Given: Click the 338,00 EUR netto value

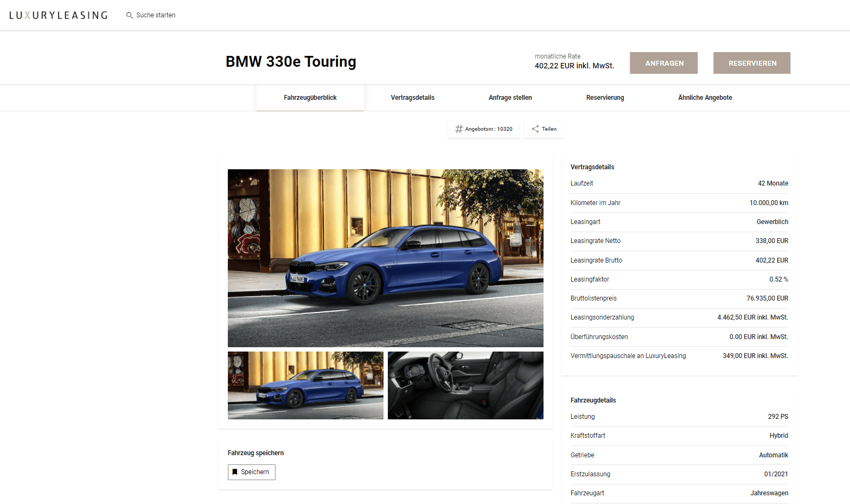Looking at the screenshot, I should click(772, 241).
